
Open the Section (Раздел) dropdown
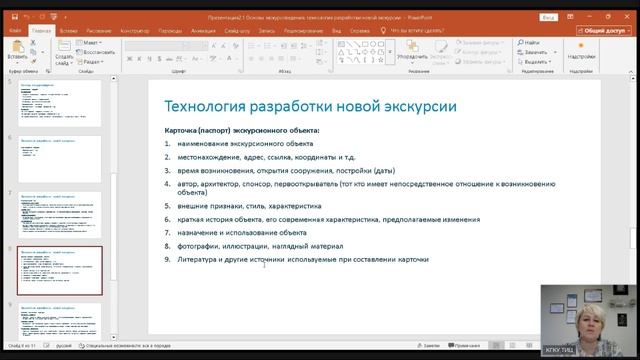90,62
